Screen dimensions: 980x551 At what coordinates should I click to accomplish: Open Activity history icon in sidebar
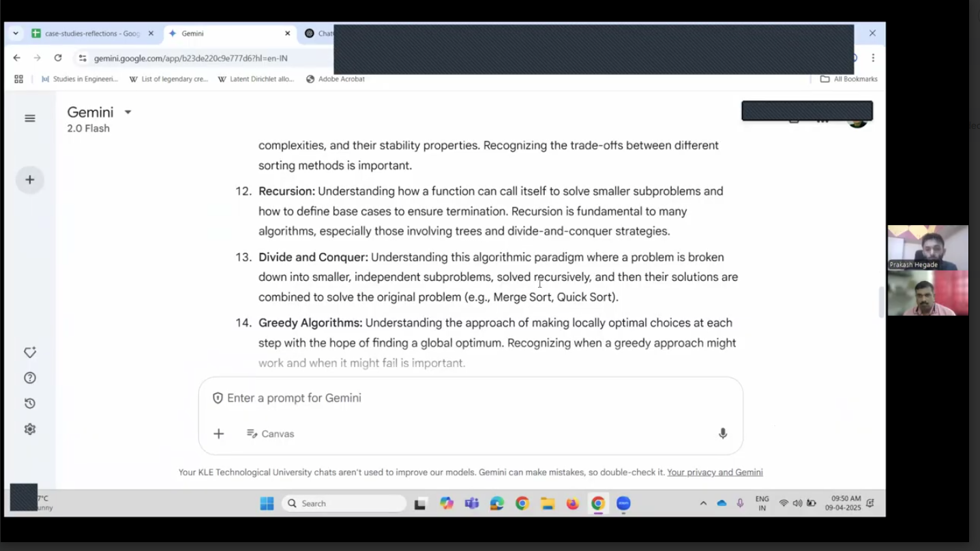30,404
